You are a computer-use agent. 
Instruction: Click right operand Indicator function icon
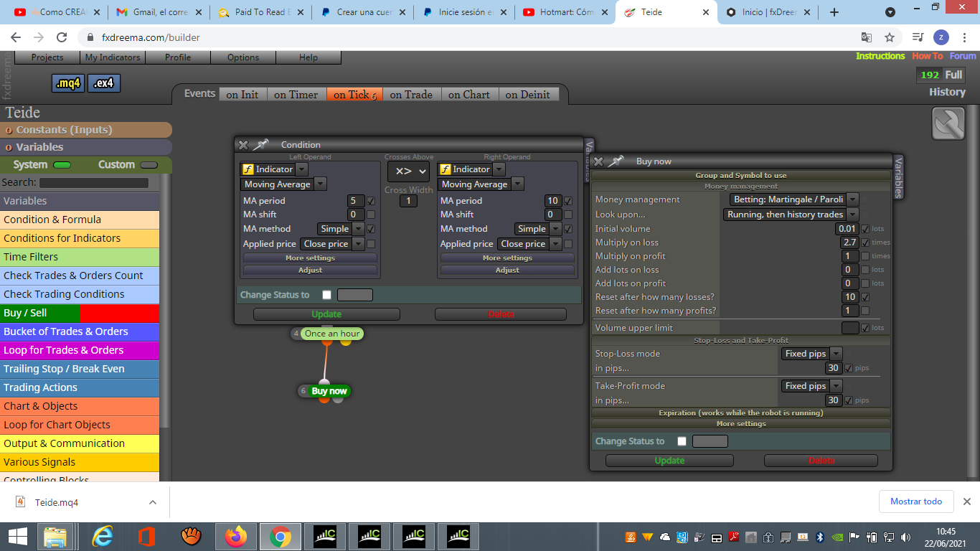pyautogui.click(x=445, y=169)
